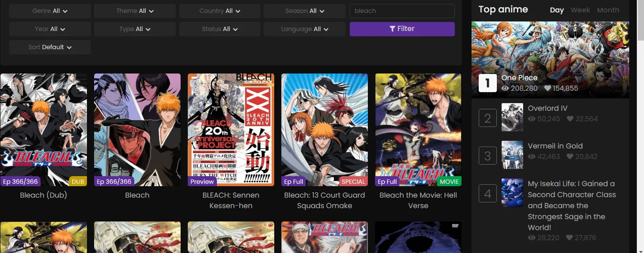Image resolution: width=644 pixels, height=253 pixels.
Task: Click the 'Bleach: 13 Court Guard Squads Omake' title
Action: tap(324, 200)
